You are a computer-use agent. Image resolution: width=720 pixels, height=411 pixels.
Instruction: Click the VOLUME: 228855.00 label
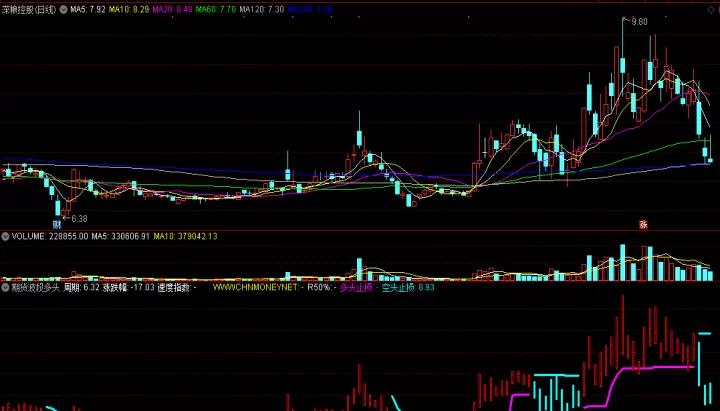50,236
